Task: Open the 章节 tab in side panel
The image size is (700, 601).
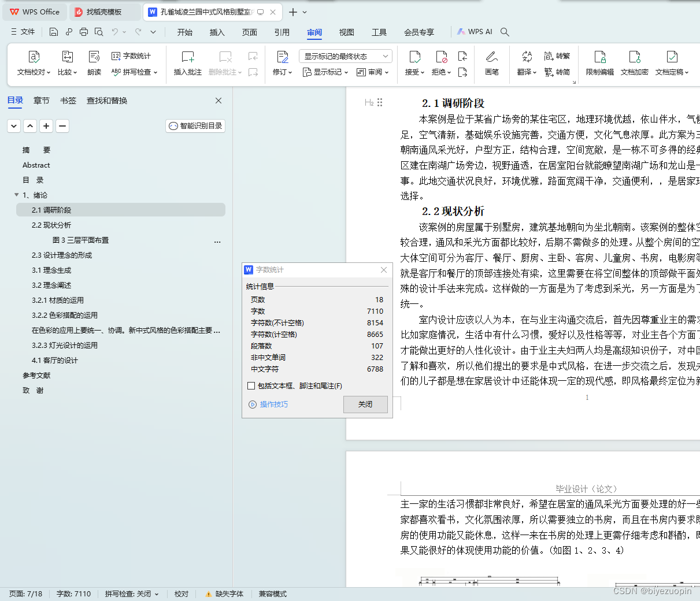Action: (42, 101)
